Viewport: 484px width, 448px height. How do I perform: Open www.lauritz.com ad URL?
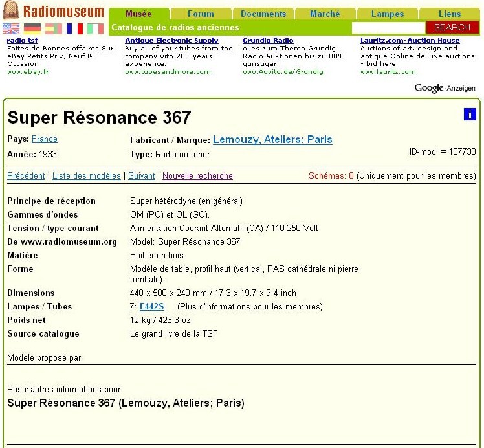pos(388,72)
